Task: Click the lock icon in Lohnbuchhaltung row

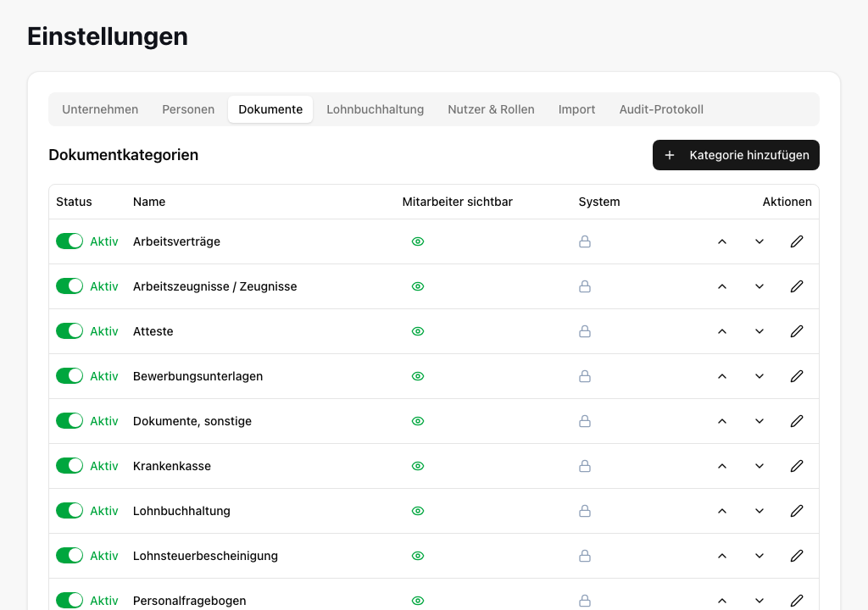Action: point(585,511)
